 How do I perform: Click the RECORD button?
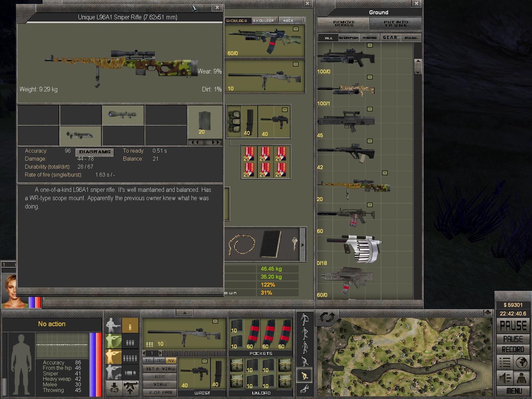click(513, 349)
